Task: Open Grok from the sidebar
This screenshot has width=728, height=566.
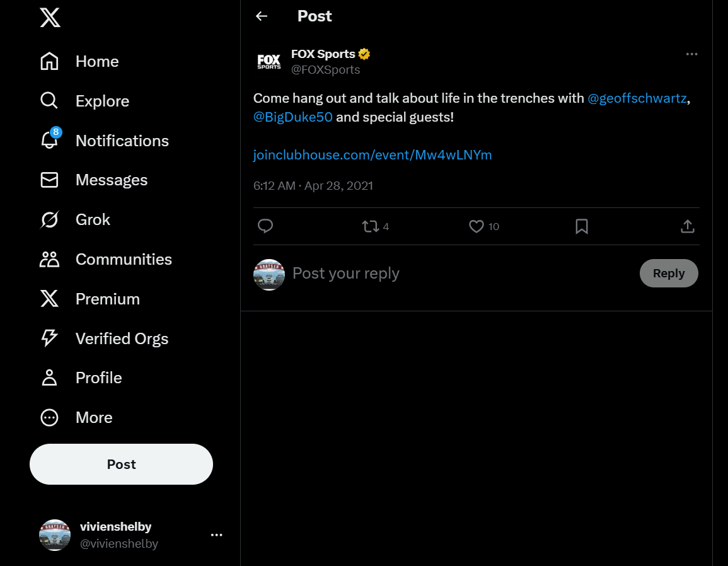Action: tap(49, 219)
